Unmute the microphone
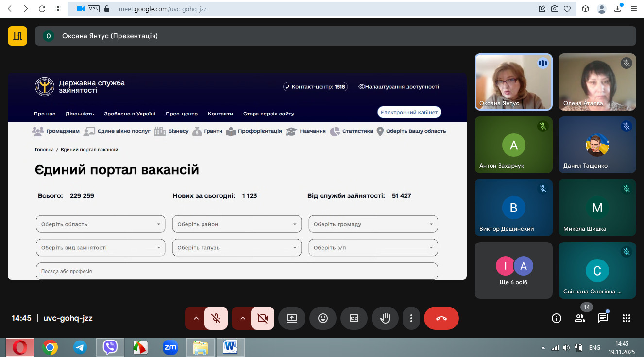Viewport: 644px width, 357px height. click(216, 318)
